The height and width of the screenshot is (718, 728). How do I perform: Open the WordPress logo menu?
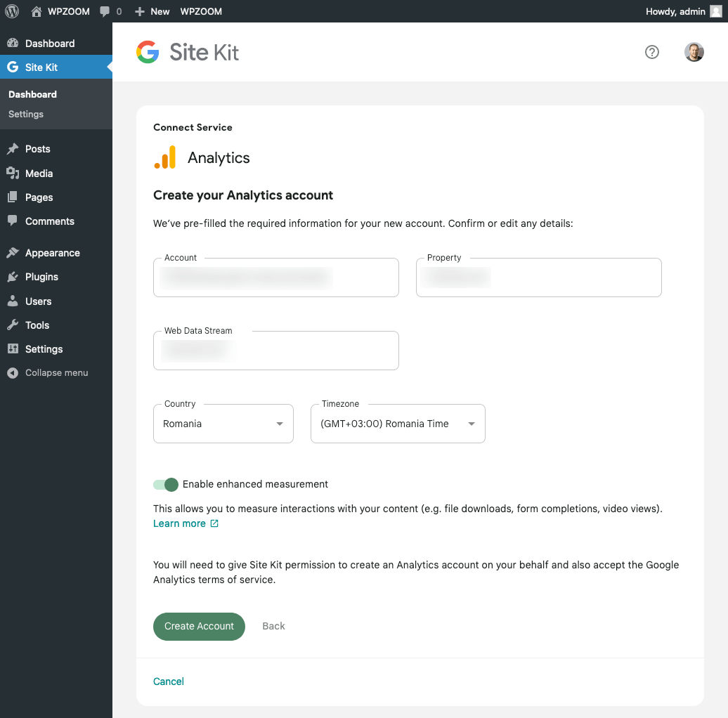point(12,11)
